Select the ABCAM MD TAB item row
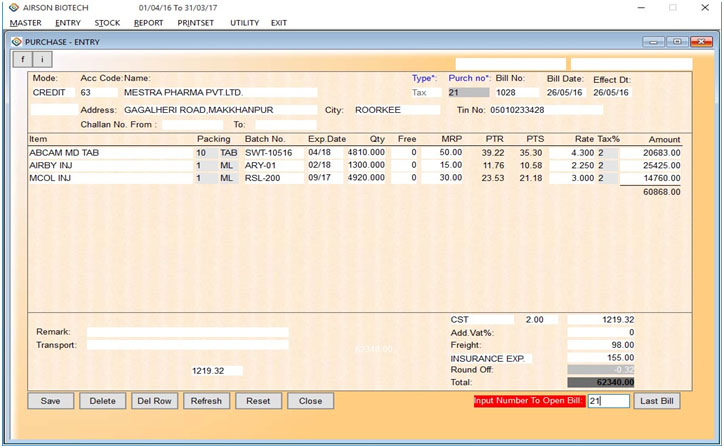 tap(108, 152)
